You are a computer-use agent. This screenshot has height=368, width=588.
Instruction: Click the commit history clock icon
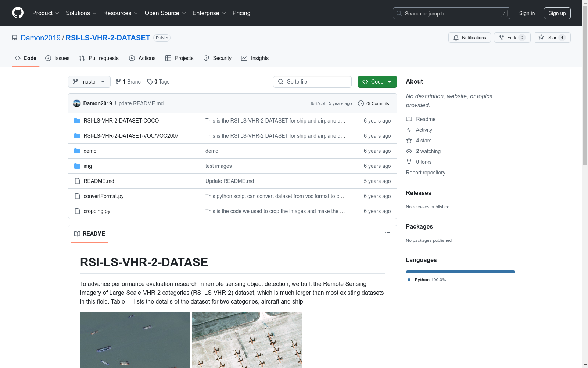coord(361,103)
